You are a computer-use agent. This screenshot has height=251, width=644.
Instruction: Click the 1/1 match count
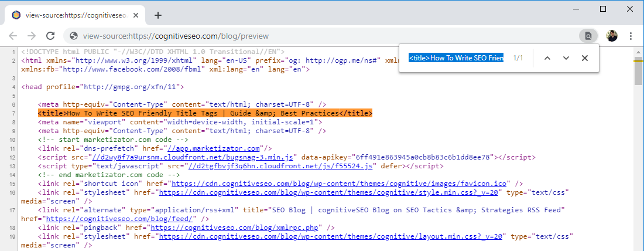point(518,58)
